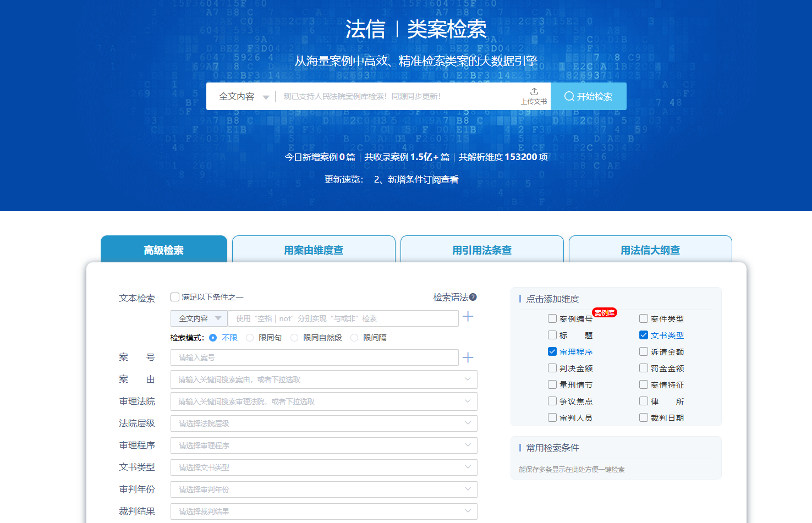The image size is (812, 523).
Task: Check the 案情特征 dimension checkbox
Action: tap(644, 384)
